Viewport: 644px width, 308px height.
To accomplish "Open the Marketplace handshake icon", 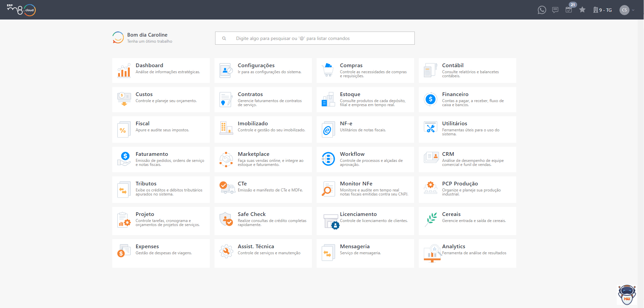I will 226,159.
